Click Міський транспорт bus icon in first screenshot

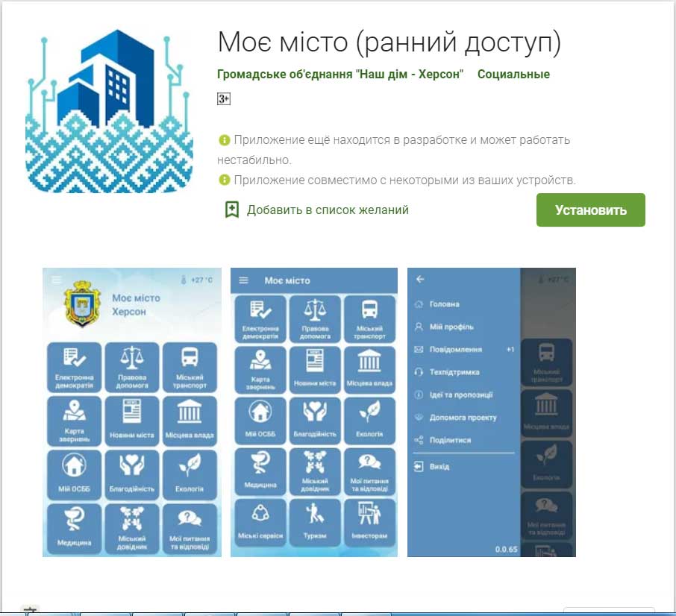pos(190,358)
